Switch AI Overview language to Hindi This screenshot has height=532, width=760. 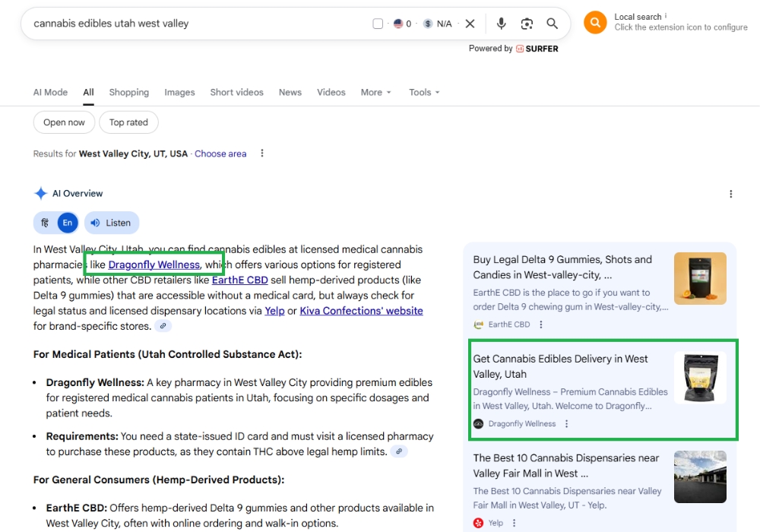tap(45, 223)
